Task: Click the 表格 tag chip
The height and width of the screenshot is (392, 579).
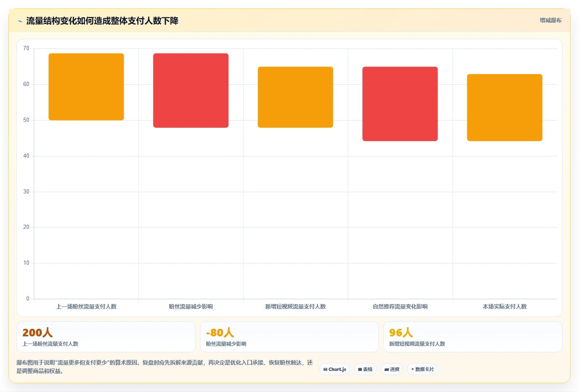Action: coord(365,369)
